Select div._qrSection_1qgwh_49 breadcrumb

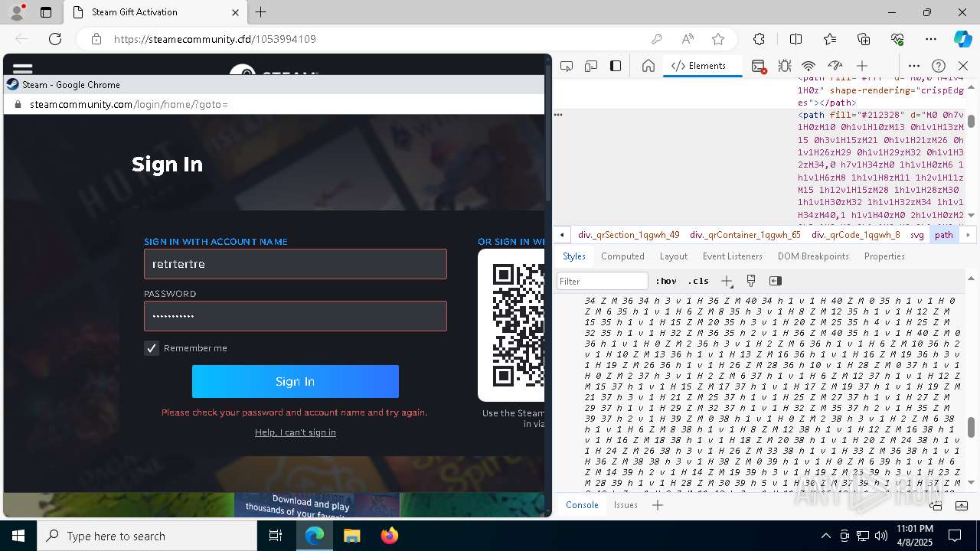(629, 235)
